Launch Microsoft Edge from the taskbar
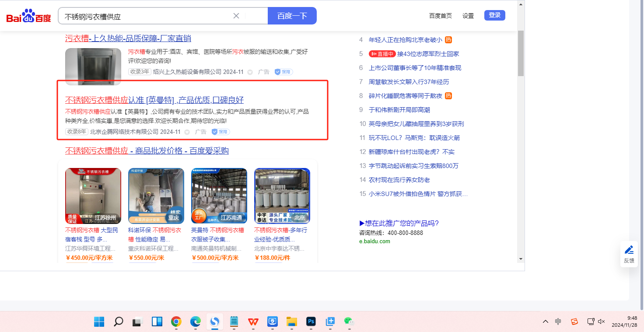644x332 pixels. [196, 322]
